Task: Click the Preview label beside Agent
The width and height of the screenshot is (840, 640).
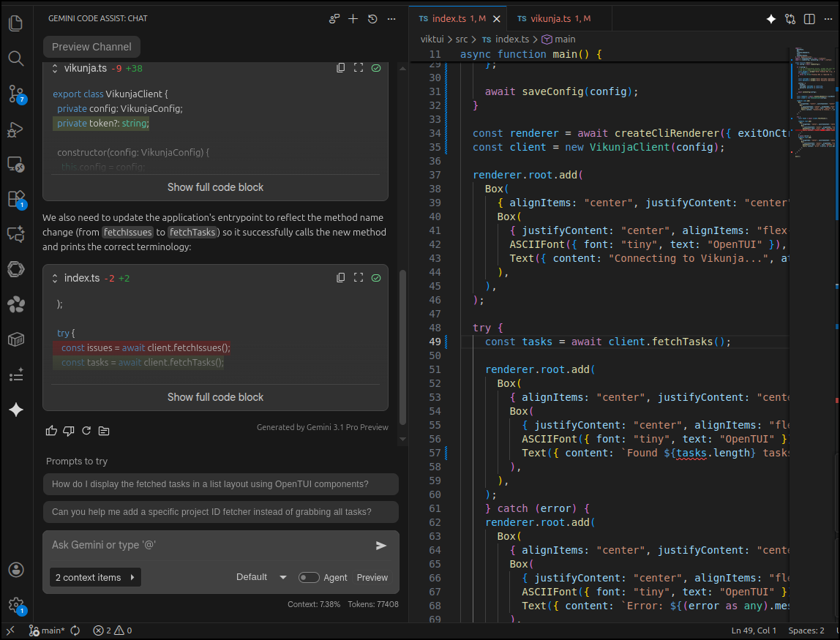Action: click(x=372, y=577)
